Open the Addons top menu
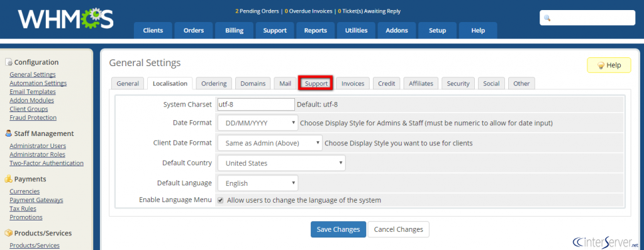Screen dimensions: 644x250 [x=397, y=30]
